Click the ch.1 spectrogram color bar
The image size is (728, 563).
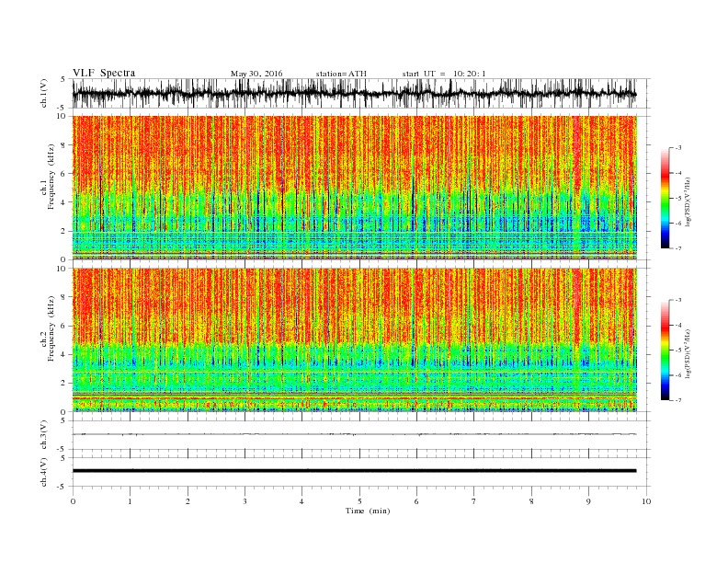point(665,198)
